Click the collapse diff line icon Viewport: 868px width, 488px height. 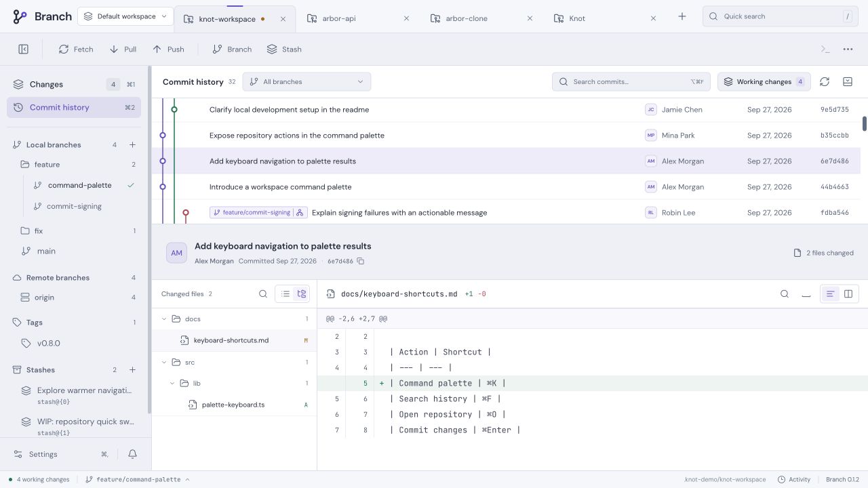[806, 294]
